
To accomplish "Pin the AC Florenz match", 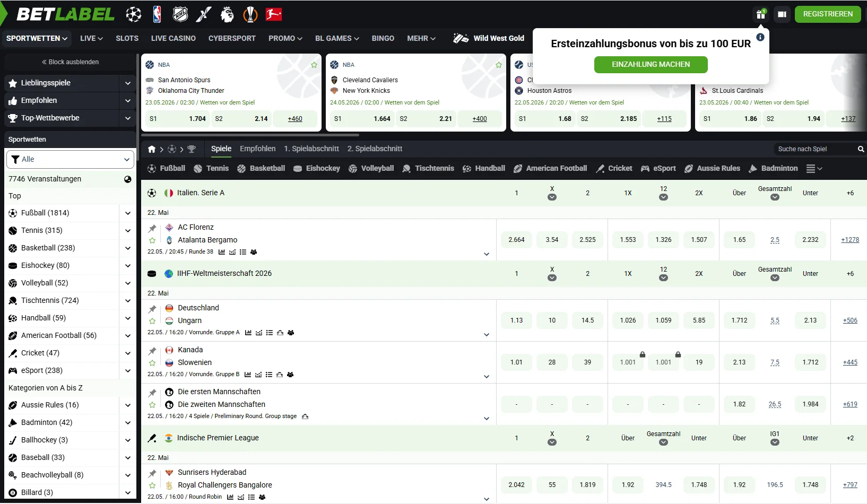I will [152, 228].
